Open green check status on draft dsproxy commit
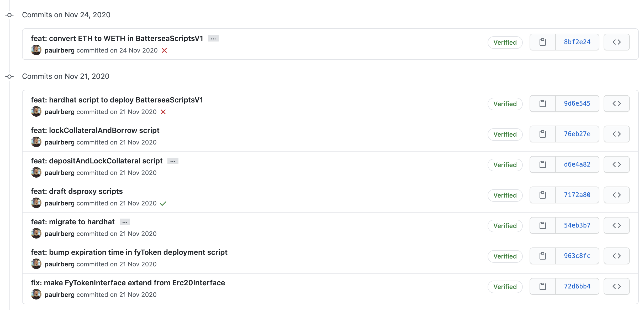This screenshot has width=644, height=310. pos(163,203)
